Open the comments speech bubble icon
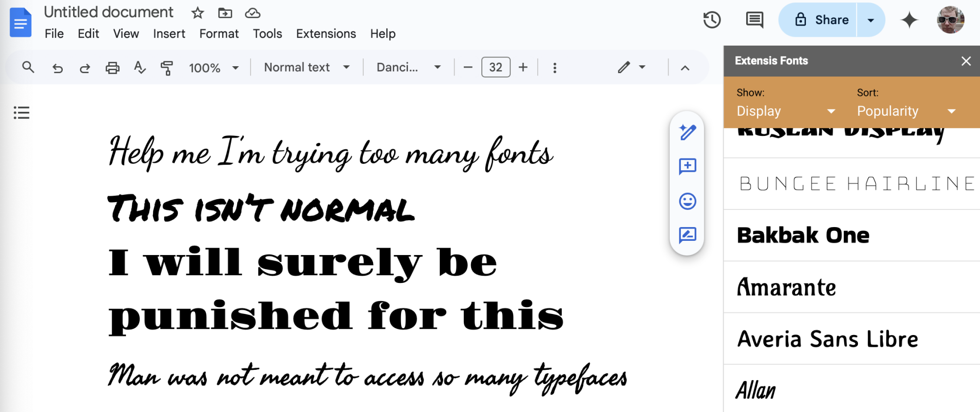Image resolution: width=980 pixels, height=412 pixels. click(754, 20)
